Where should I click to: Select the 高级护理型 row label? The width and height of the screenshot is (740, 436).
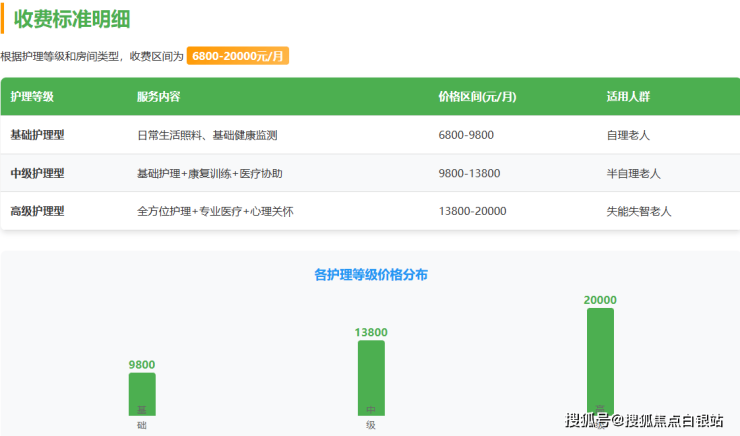click(37, 211)
